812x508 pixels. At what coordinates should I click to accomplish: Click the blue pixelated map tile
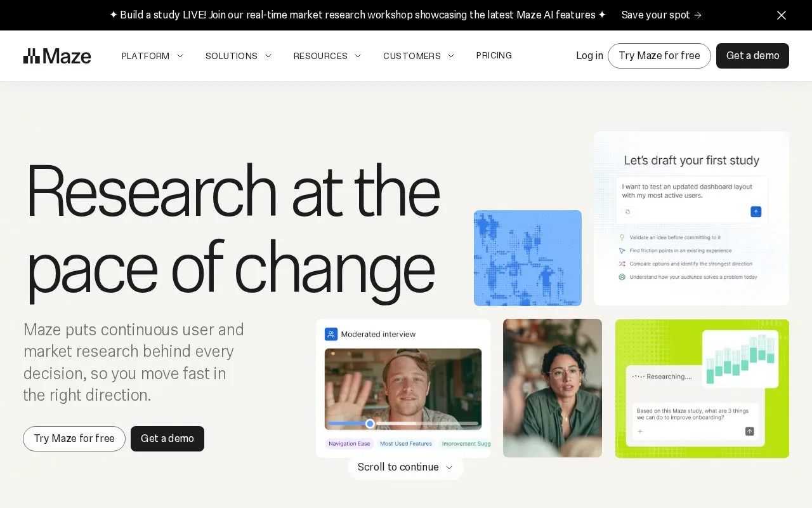(x=528, y=258)
